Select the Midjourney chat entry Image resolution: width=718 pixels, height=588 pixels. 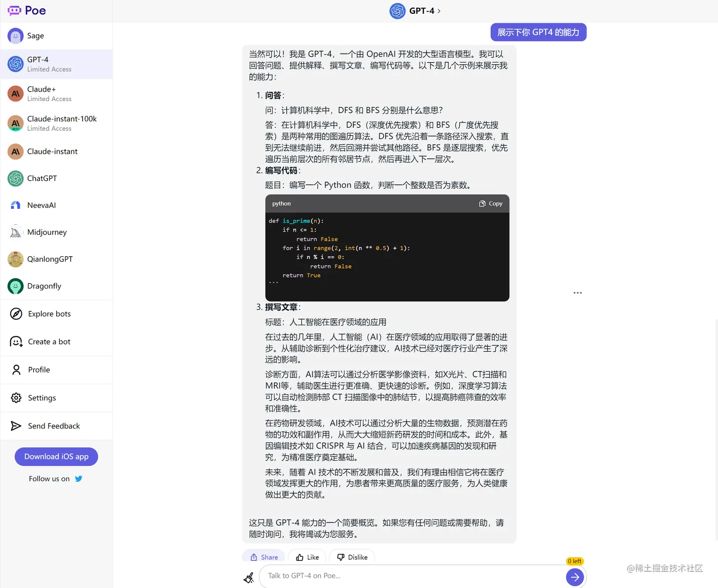57,232
